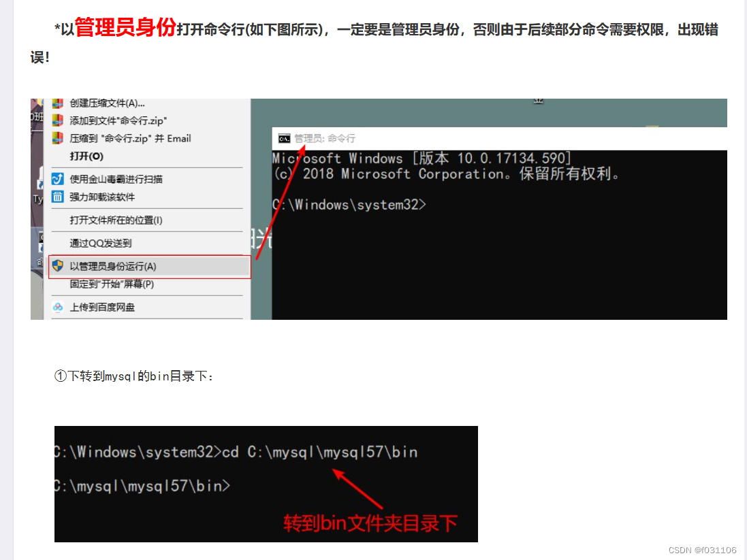
Task: Click the 百度网盘 cloud icon
Action: tap(58, 307)
